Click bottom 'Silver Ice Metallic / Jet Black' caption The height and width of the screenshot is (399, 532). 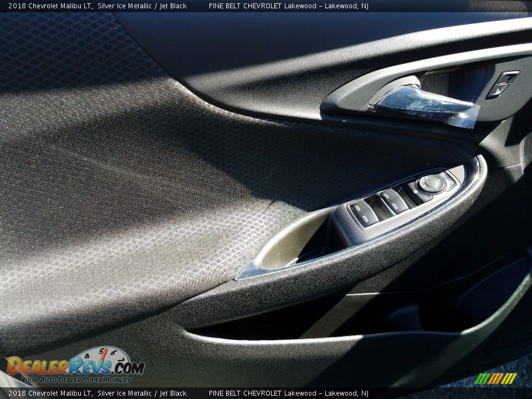[x=142, y=393]
